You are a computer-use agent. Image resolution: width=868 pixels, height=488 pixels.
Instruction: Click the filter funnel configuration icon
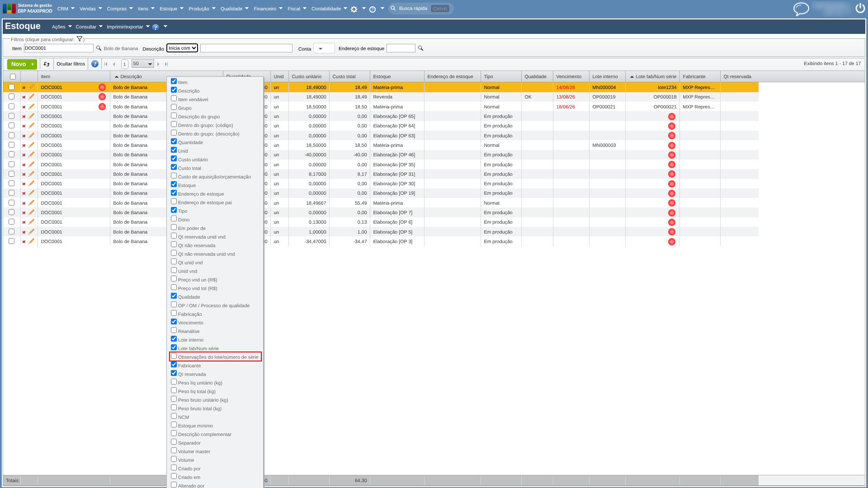pos(80,39)
